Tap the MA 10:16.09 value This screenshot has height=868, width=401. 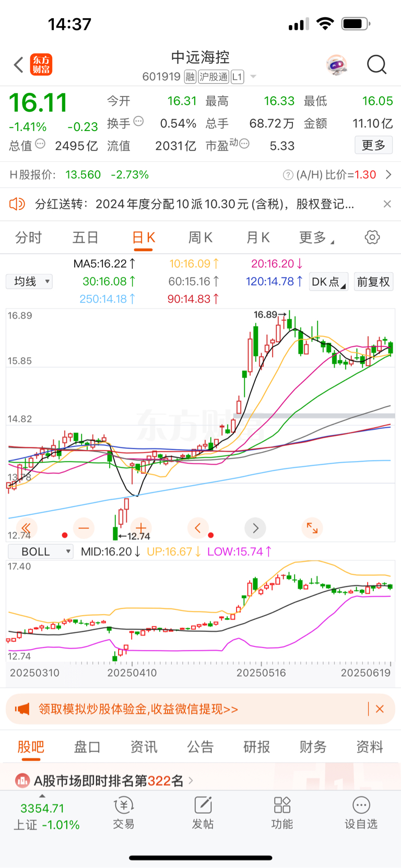click(194, 264)
